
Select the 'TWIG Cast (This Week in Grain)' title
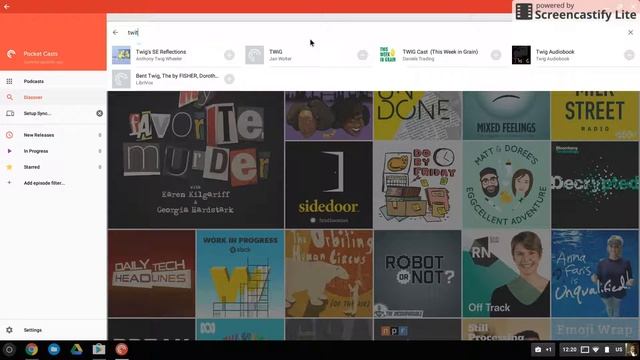[x=440, y=52]
